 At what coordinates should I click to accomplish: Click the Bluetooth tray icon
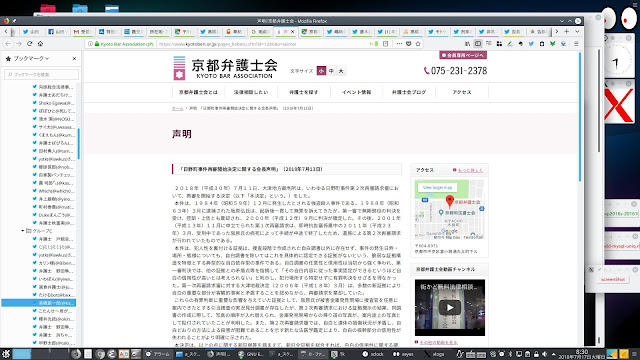click(510, 354)
